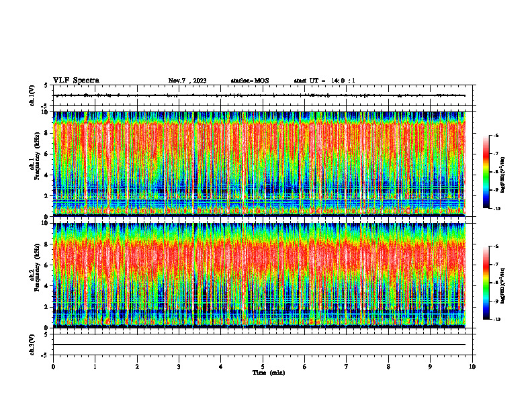Click the 4 kHz tick label on ch.1 axis
This screenshot has height=411, width=532.
coord(47,175)
